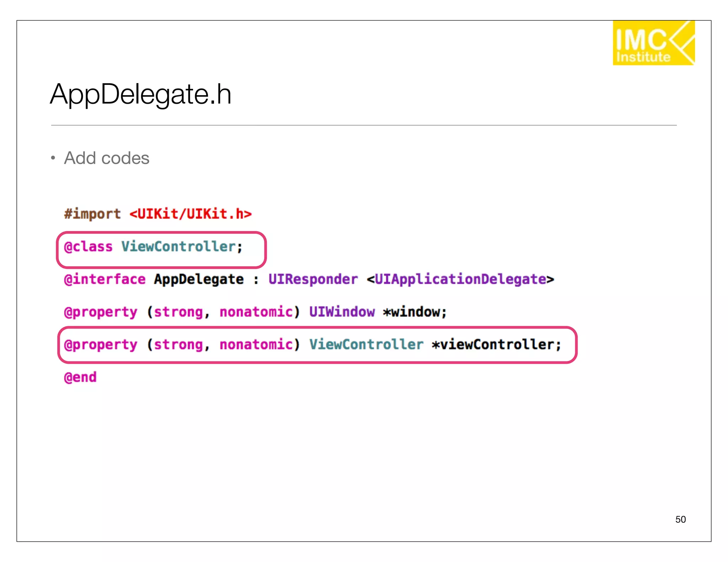
Task: Click the @class keyword
Action: [x=88, y=247]
